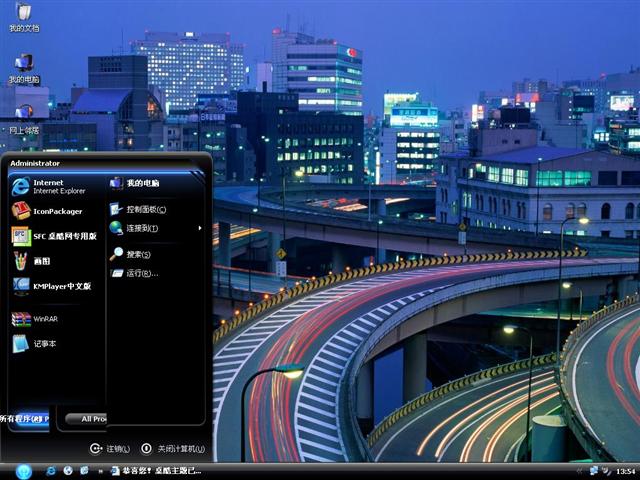Viewport: 640px width, 480px height.
Task: Click the system clock showing 13:54
Action: (x=625, y=471)
